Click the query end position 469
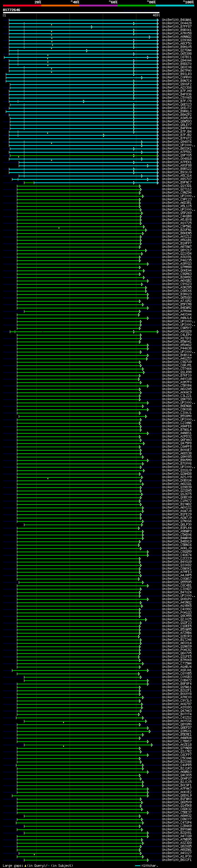 155,15
